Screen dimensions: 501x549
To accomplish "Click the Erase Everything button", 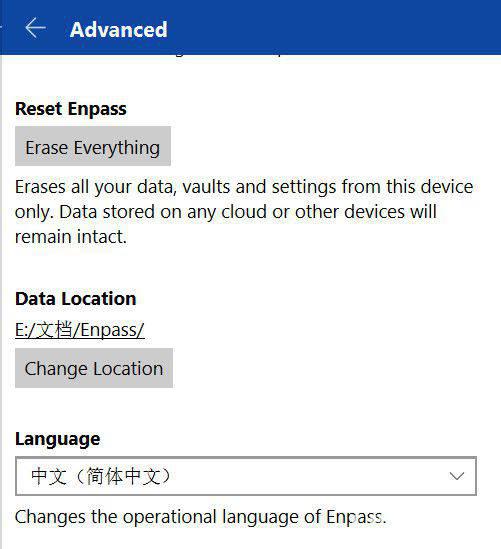I will [93, 146].
